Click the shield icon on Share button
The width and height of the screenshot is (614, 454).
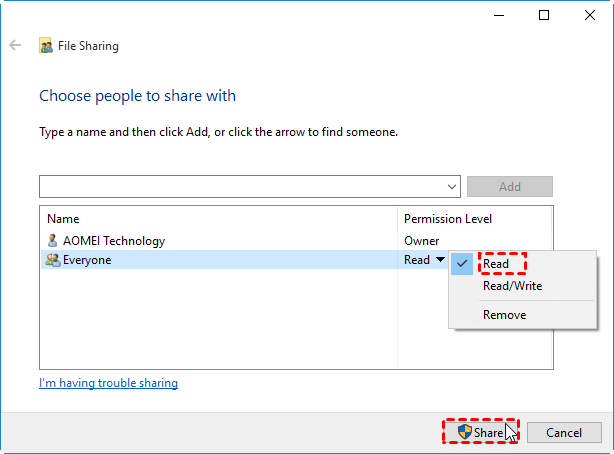pyautogui.click(x=464, y=432)
